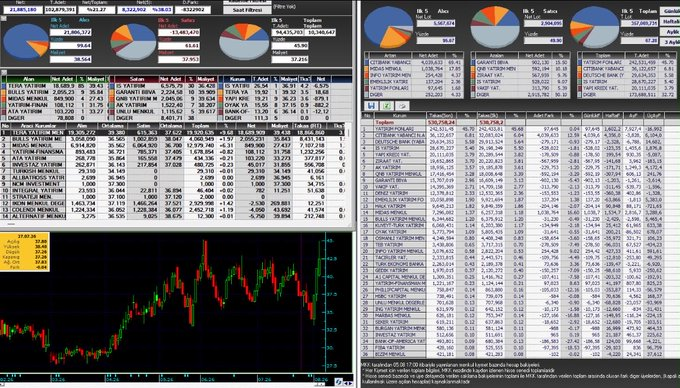Select the Aylık period button
Viewport: 680px width, 388px height.
pyautogui.click(x=670, y=32)
